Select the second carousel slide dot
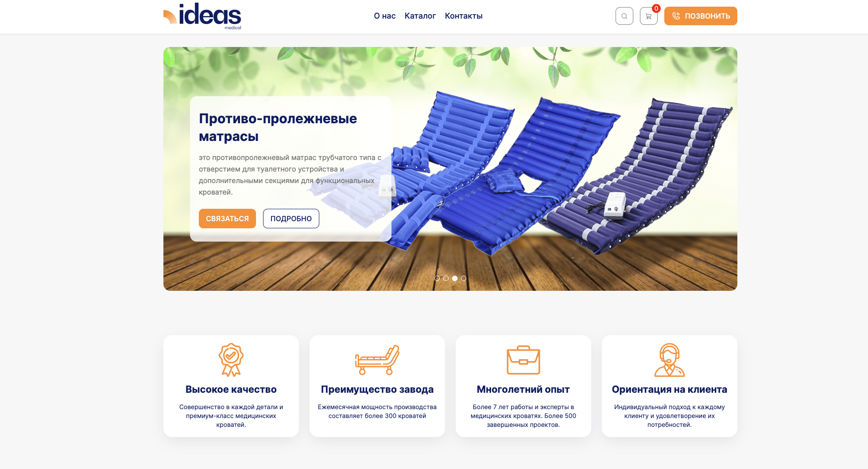Viewport: 868px width, 469px height. click(x=446, y=278)
